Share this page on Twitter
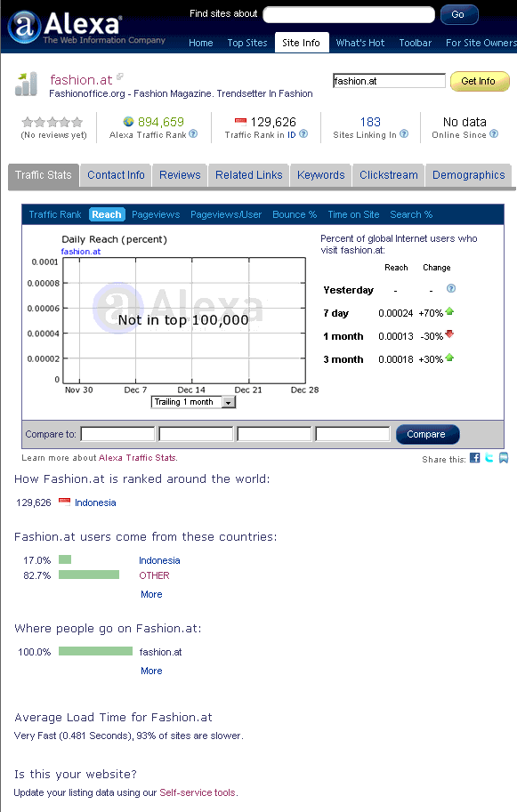The image size is (517, 812). point(489,458)
